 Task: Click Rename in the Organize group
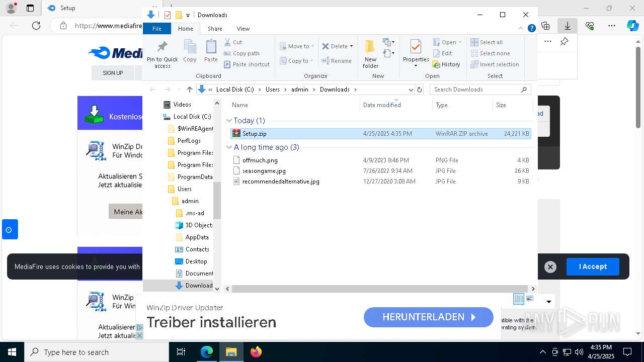coord(337,61)
